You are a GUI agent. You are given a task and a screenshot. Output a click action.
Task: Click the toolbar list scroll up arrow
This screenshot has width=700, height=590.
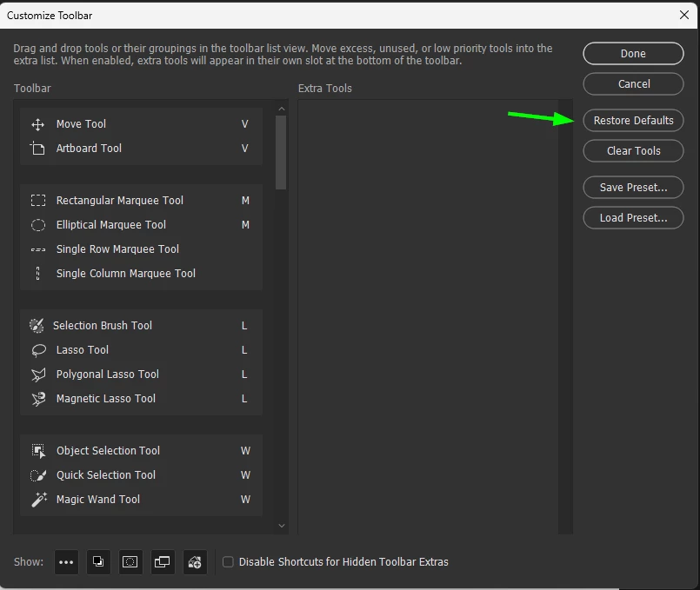pyautogui.click(x=281, y=109)
